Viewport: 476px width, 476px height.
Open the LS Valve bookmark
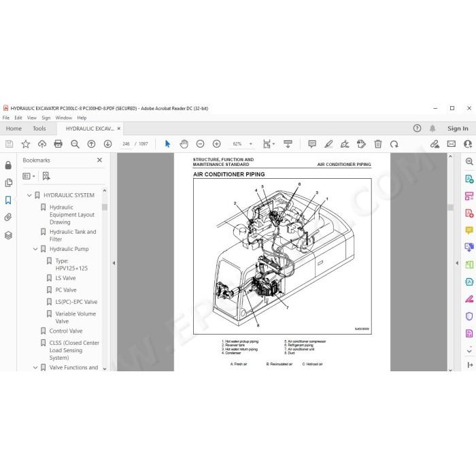[65, 278]
